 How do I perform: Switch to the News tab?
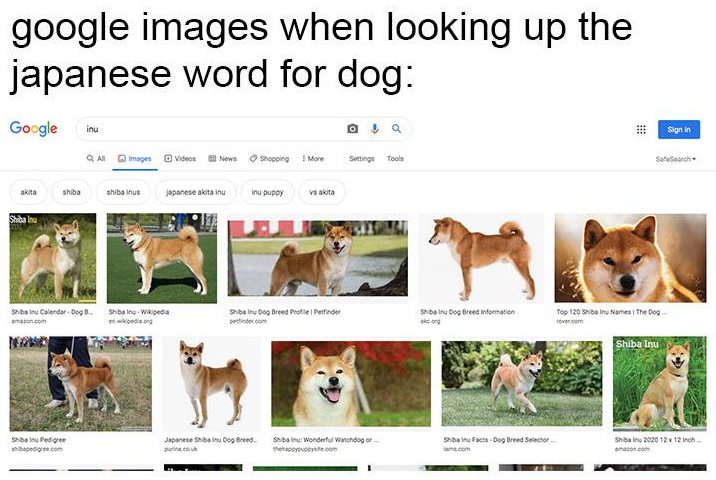[x=222, y=158]
